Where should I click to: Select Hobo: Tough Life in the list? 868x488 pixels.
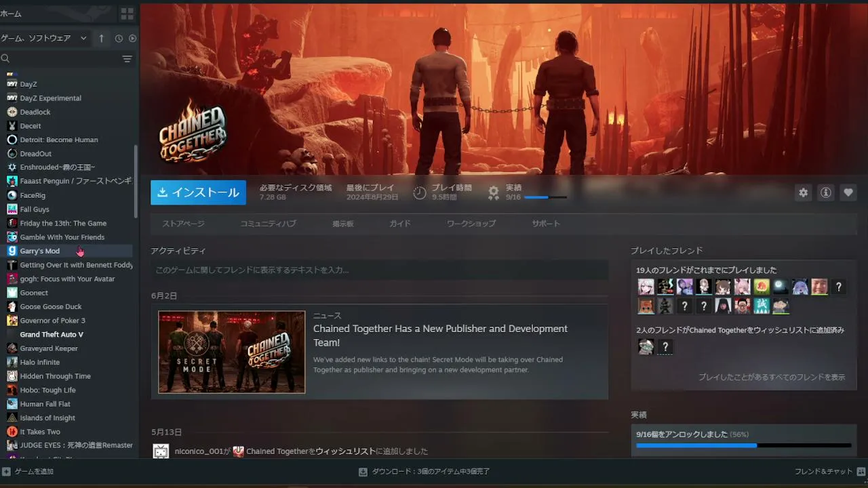coord(47,390)
